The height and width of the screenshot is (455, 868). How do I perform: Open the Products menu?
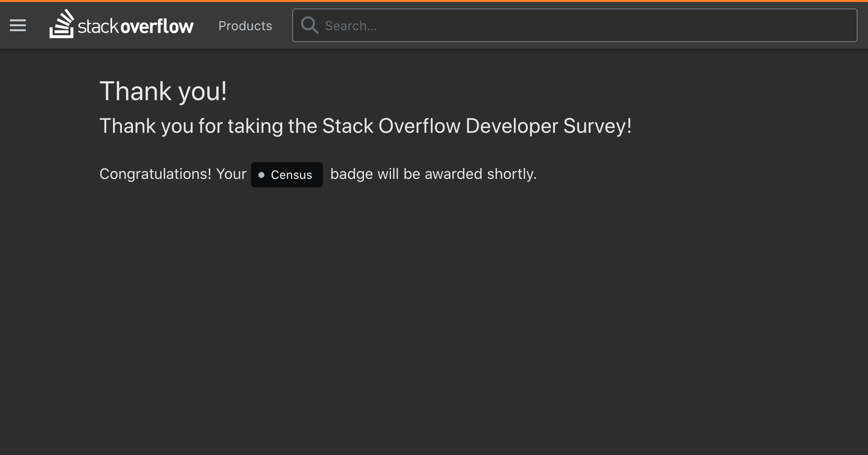245,26
